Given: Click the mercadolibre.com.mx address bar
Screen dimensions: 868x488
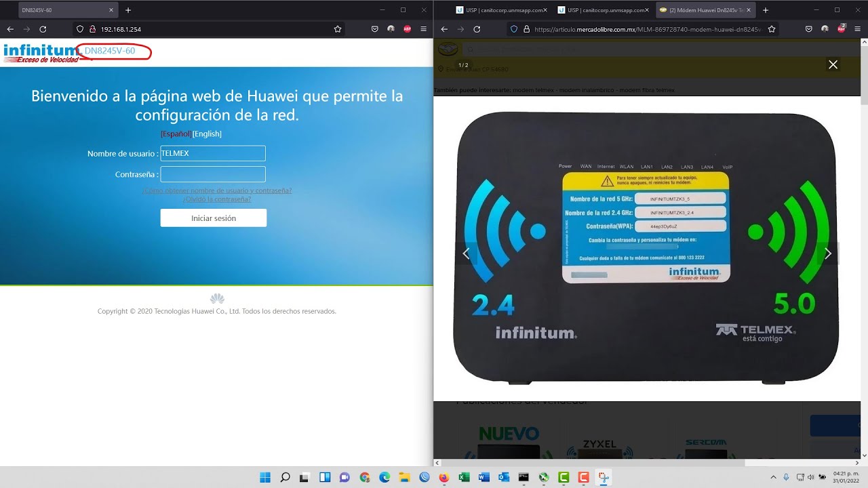Looking at the screenshot, I should (644, 29).
